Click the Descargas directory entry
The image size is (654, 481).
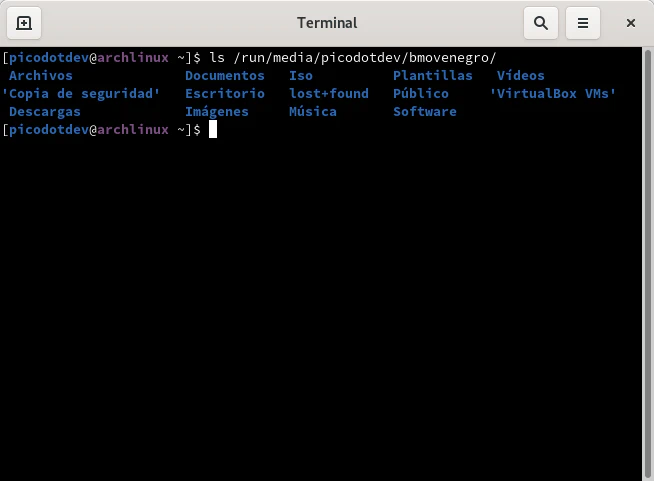pos(45,112)
